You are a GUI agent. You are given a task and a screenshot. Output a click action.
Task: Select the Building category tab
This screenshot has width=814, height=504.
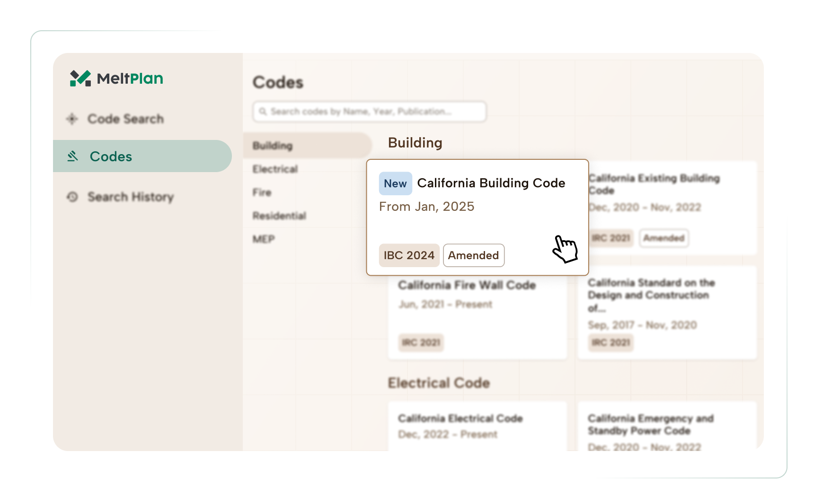tap(273, 146)
